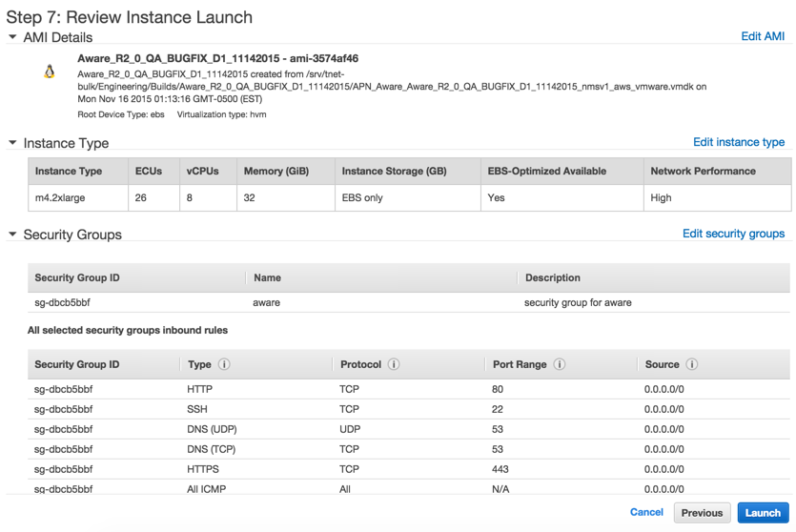The image size is (796, 532).
Task: Open the Edit security groups link
Action: 733,234
